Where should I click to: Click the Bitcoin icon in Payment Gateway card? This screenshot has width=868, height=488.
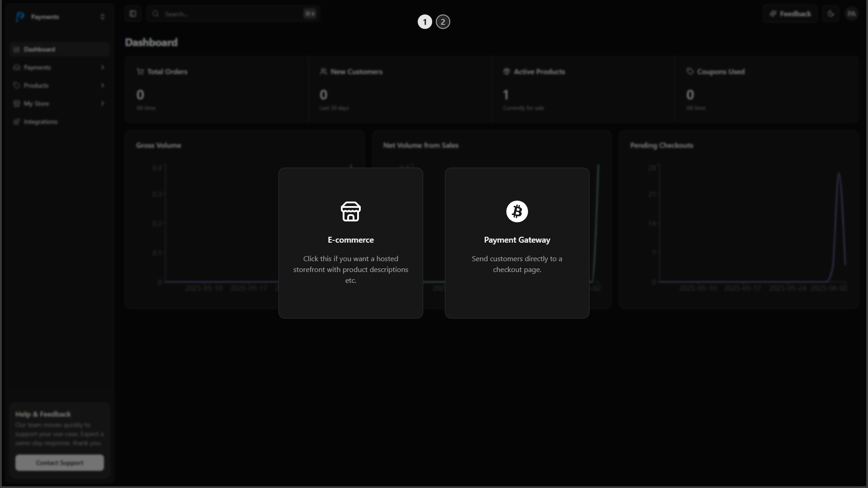pos(517,211)
